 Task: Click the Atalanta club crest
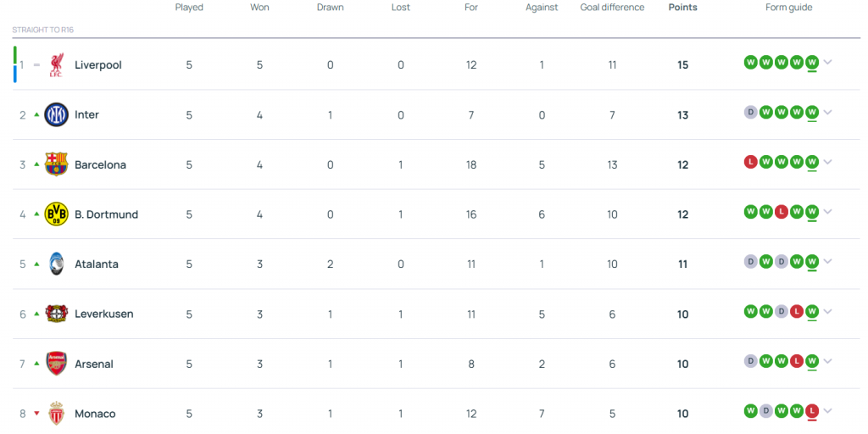pyautogui.click(x=57, y=264)
